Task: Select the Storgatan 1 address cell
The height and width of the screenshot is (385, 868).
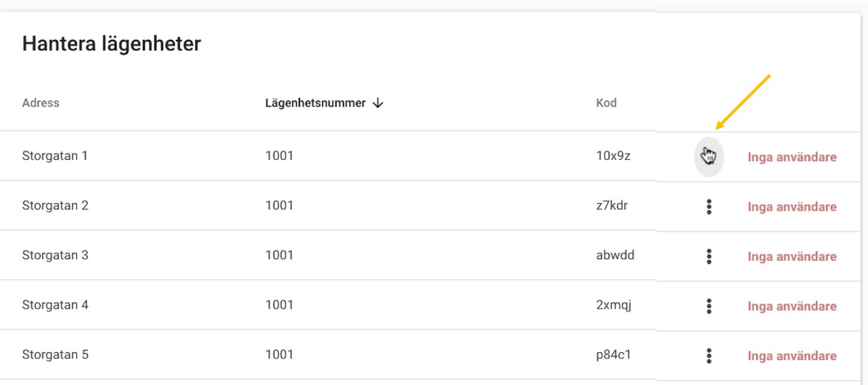Action: 55,155
